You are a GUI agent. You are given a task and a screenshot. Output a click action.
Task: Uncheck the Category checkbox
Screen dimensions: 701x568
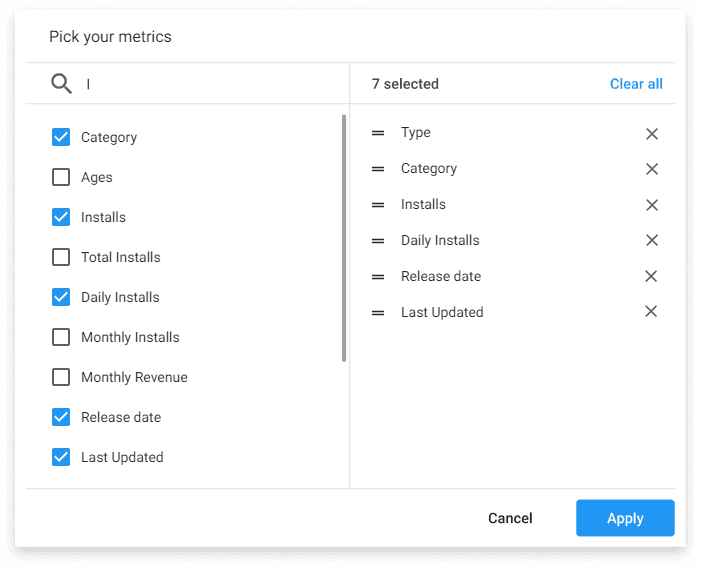coord(61,137)
